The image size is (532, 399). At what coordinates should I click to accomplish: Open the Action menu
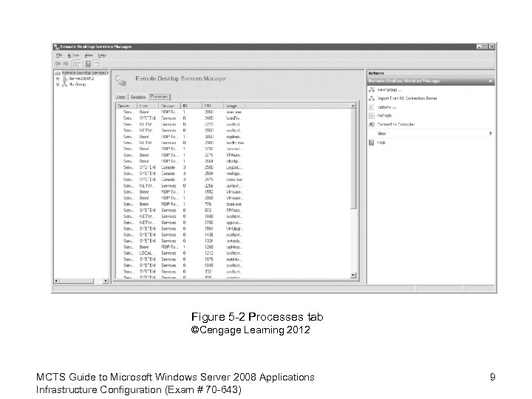click(x=73, y=55)
